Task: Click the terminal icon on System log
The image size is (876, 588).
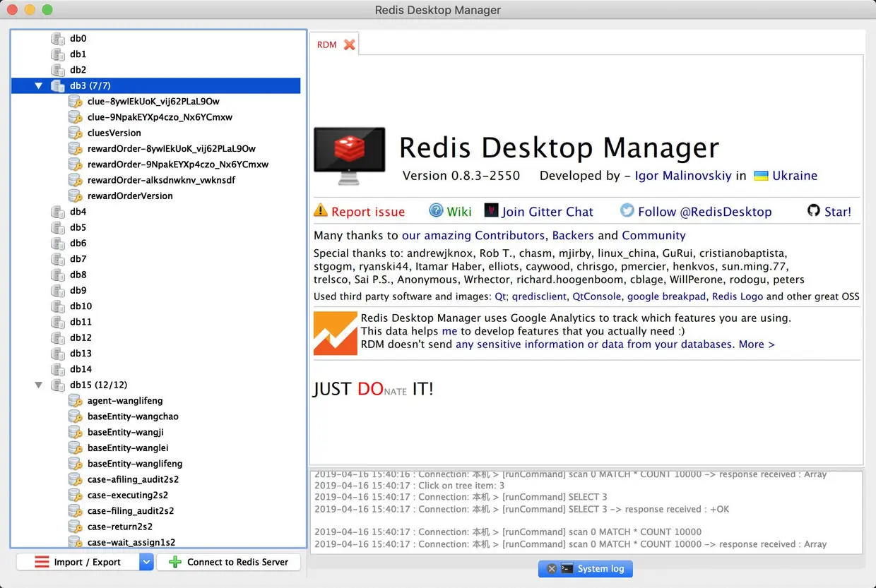Action: tap(567, 569)
